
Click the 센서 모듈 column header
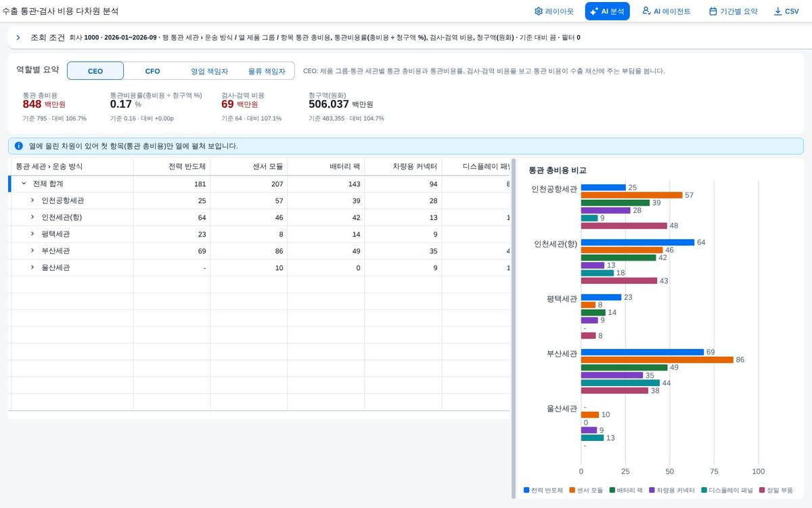(x=249, y=167)
